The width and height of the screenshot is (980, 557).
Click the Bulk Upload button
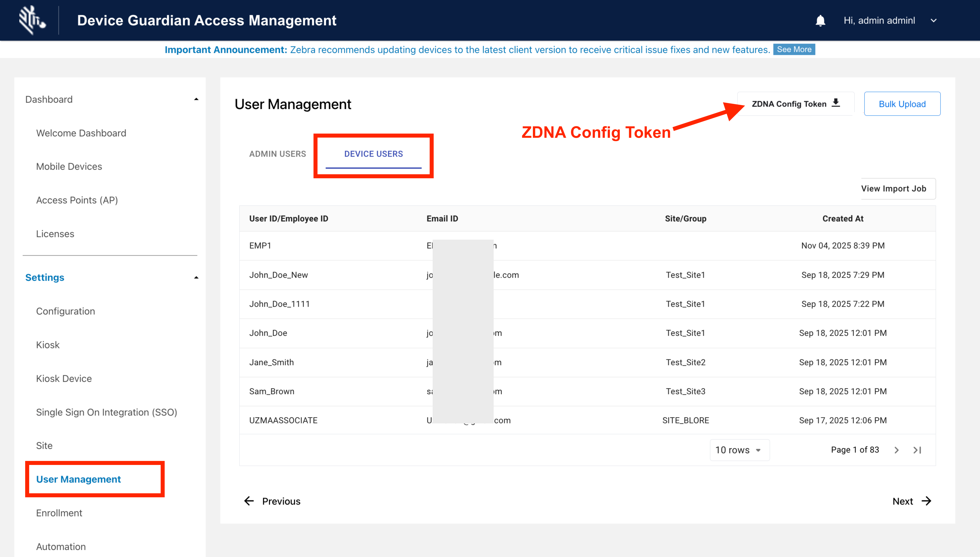[902, 104]
